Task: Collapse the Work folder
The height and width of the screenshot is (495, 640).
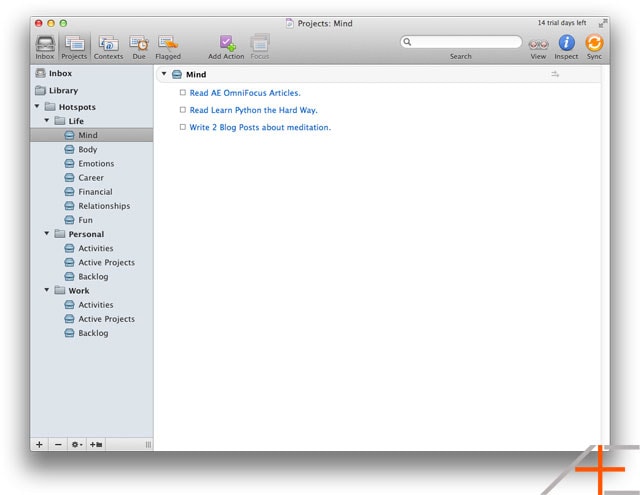Action: (x=47, y=290)
